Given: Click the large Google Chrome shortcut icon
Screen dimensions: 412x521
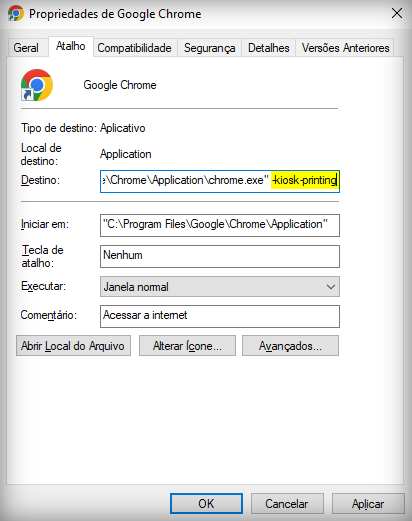Looking at the screenshot, I should (37, 85).
